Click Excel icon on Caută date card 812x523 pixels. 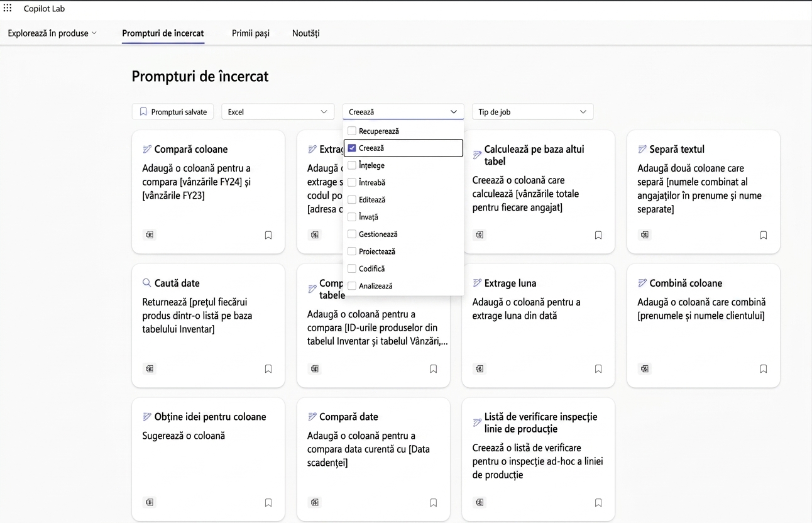click(150, 369)
